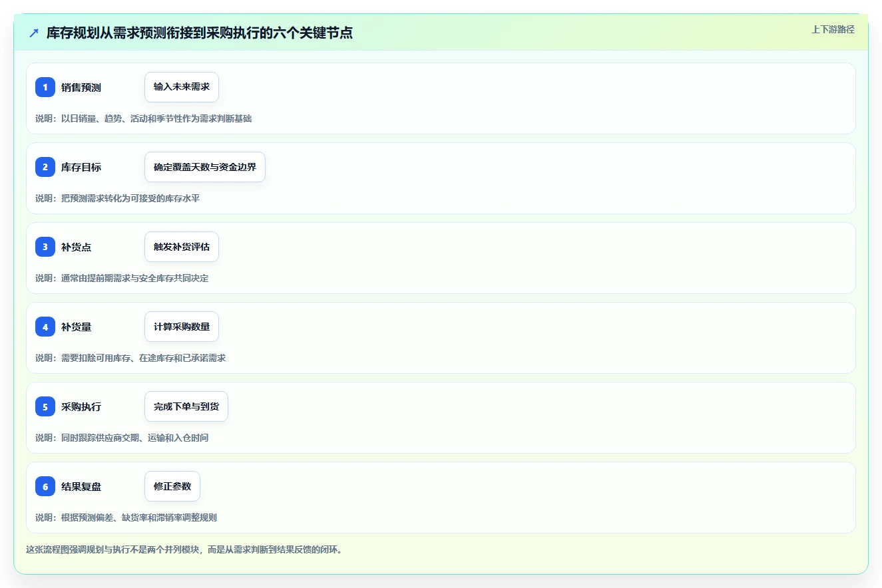Select the step 3 number badge
This screenshot has width=882, height=588.
point(45,247)
